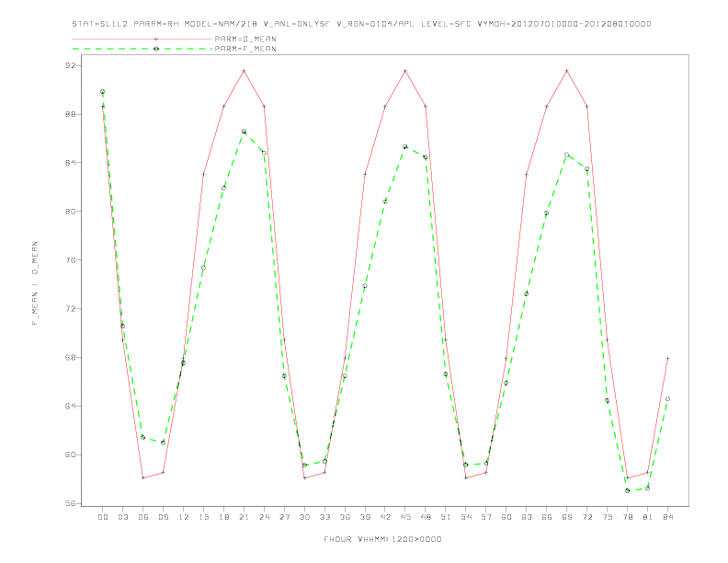
Task: Click y-axis tick value 56
Action: (70, 503)
